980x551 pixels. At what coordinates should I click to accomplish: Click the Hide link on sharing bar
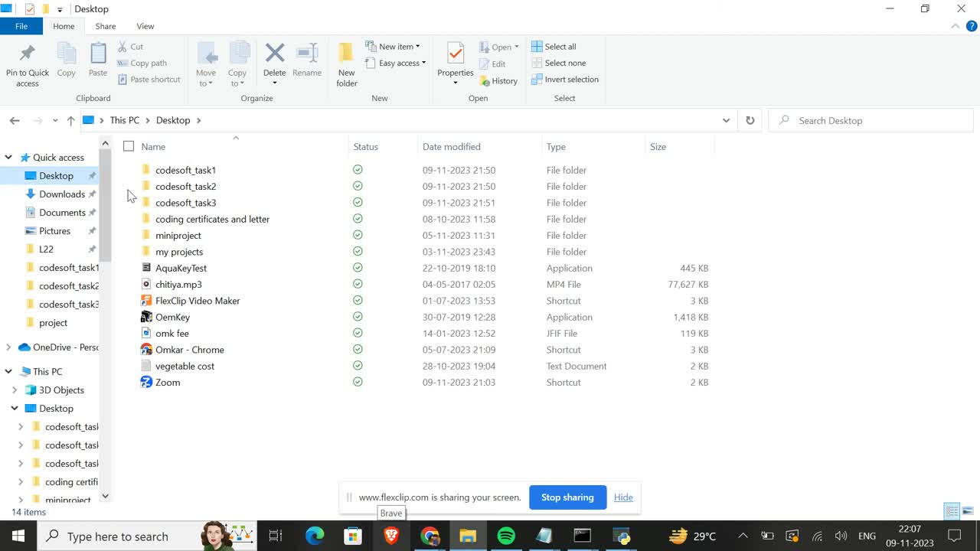(623, 497)
